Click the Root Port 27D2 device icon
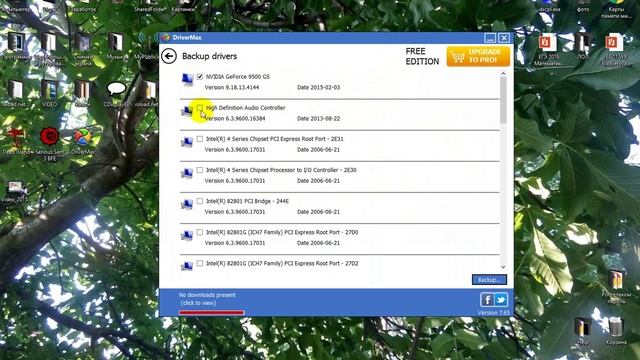 click(187, 266)
